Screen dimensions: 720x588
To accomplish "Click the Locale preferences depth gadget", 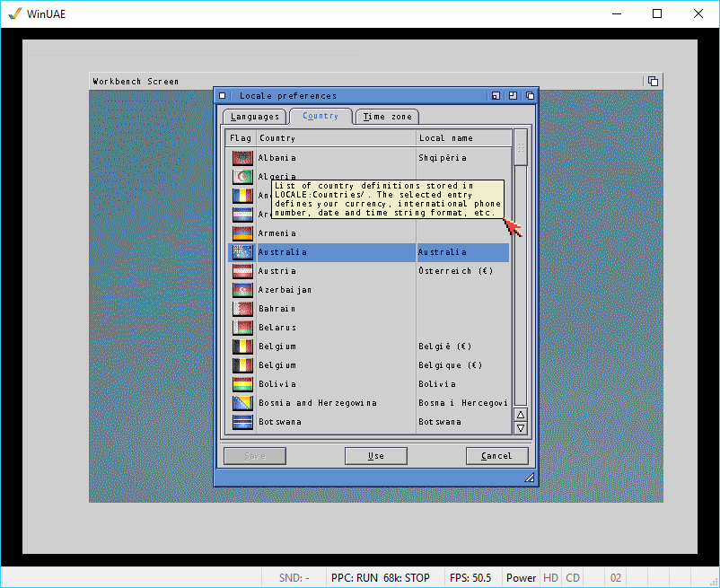I will pos(530,95).
